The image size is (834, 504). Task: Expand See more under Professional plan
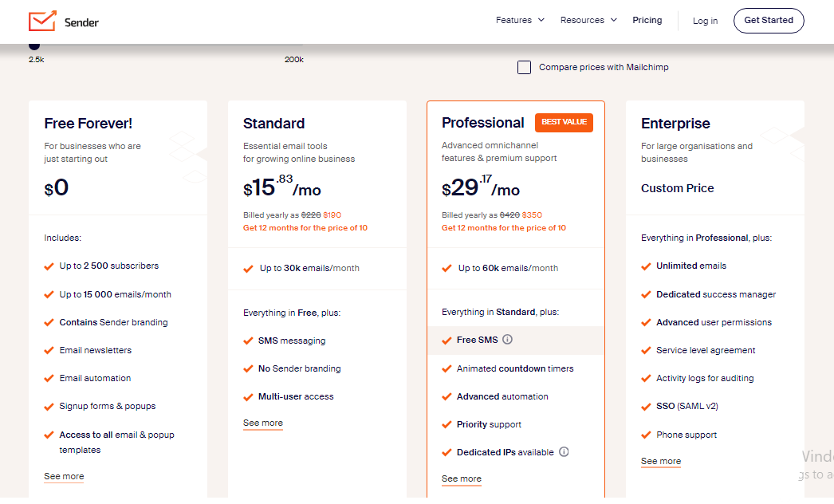click(461, 479)
